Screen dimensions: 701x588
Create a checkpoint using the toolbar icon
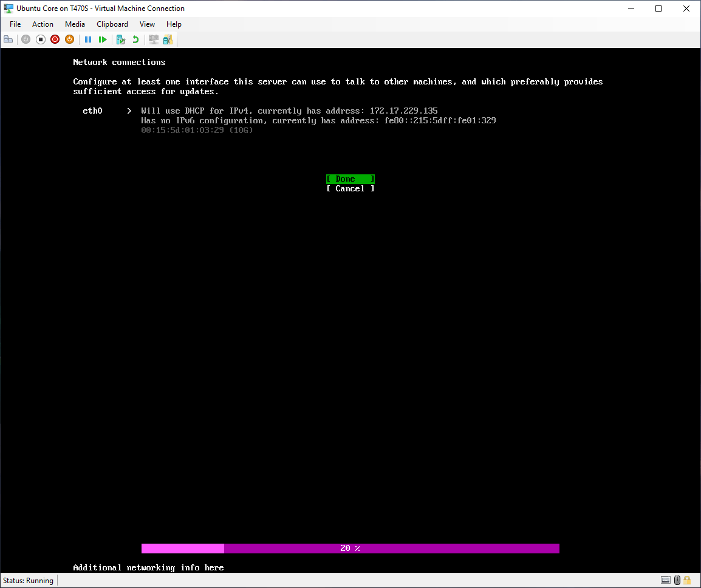121,39
